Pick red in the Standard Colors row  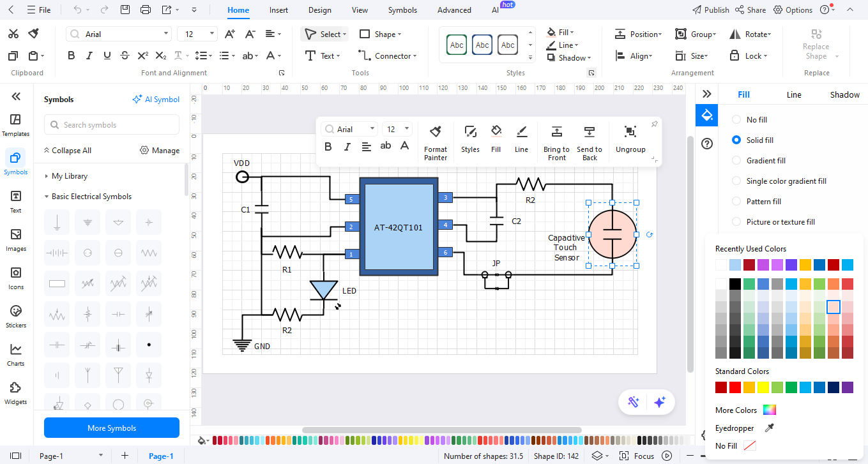[735, 387]
